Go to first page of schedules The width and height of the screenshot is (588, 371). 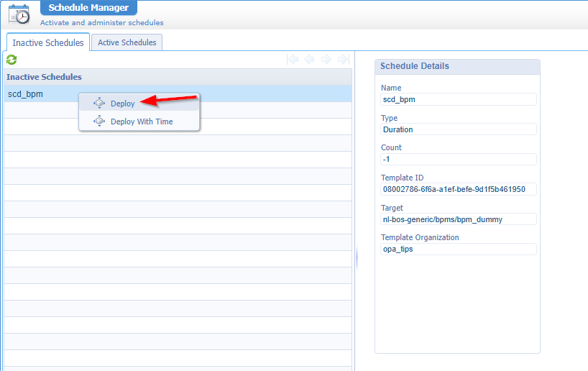point(293,60)
